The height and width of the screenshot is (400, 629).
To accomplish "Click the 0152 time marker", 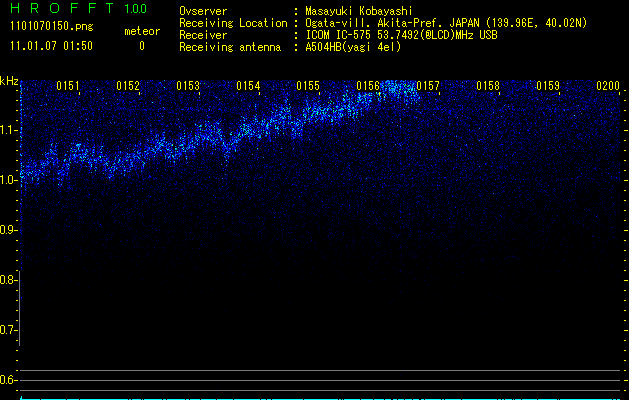I will pyautogui.click(x=128, y=86).
